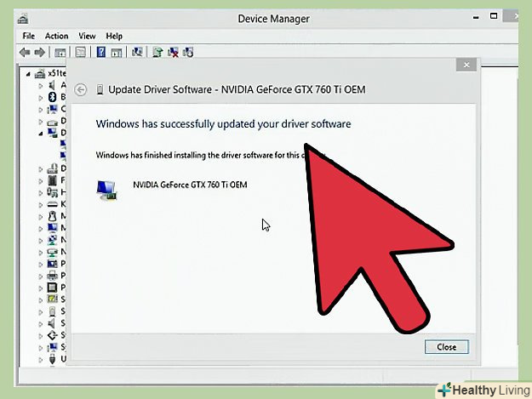Open the File menu
532x399 pixels.
29,36
